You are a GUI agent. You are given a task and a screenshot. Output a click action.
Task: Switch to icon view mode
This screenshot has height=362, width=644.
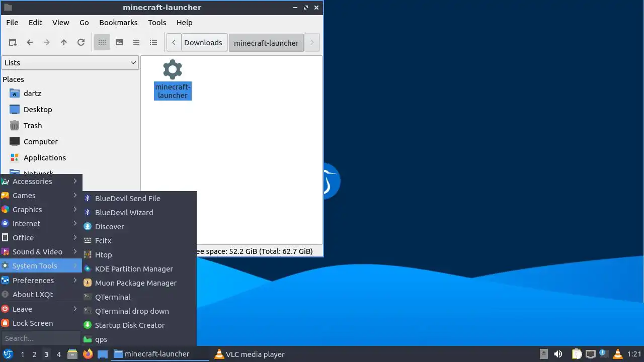coord(102,43)
